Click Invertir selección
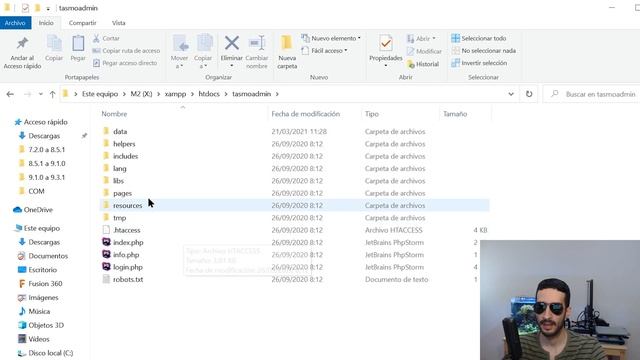Image resolution: width=640 pixels, height=360 pixels. [x=479, y=63]
